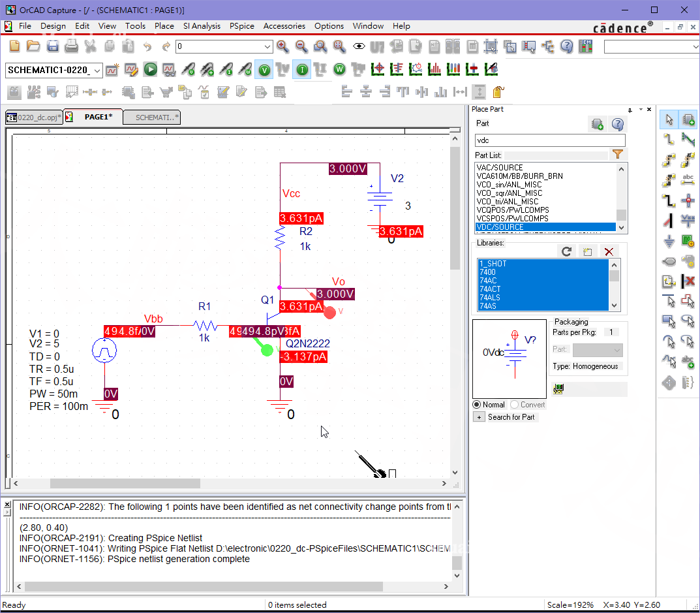
Task: Select the place junction tool
Action: pyautogui.click(x=688, y=200)
